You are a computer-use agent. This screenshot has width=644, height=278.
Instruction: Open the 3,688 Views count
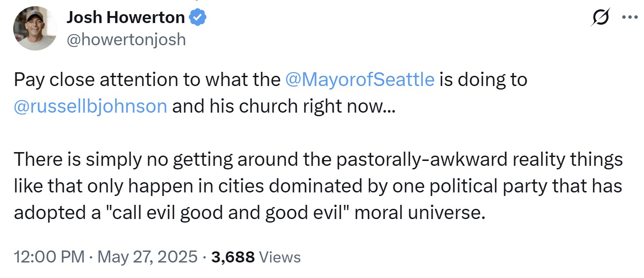pos(256,257)
